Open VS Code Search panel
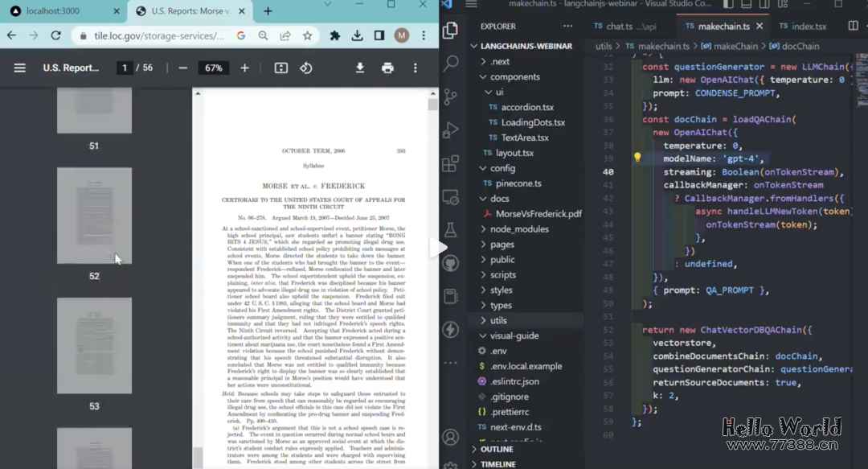868x469 pixels. [451, 63]
